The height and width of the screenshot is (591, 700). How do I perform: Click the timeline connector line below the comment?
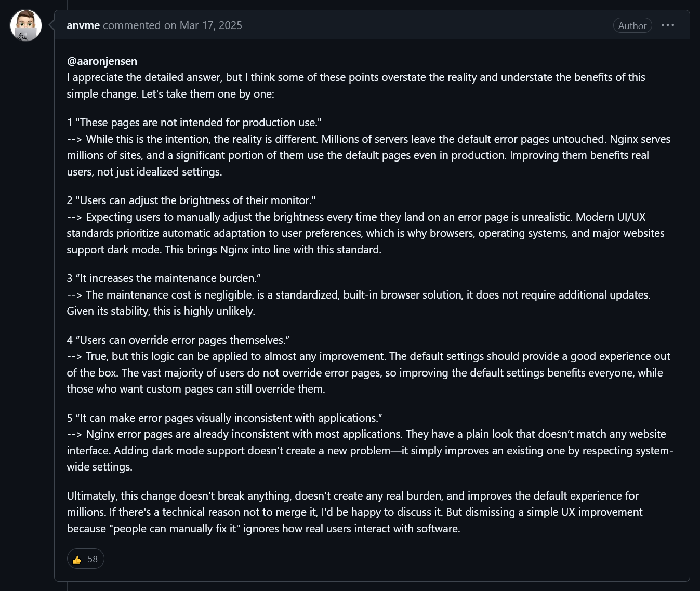(x=67, y=586)
